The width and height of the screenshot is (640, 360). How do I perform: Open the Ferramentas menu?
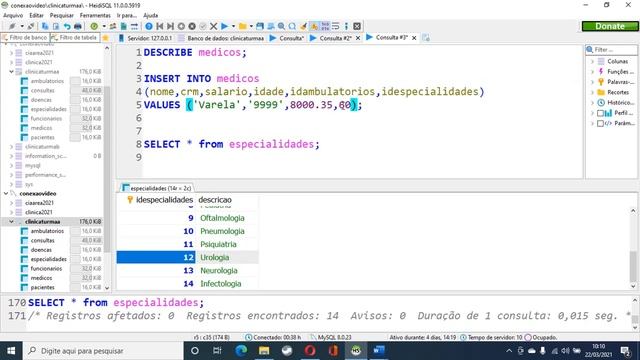pyautogui.click(x=95, y=15)
